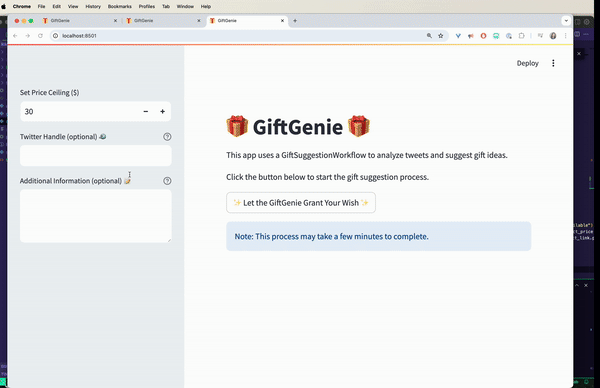
Task: Open the Tab menu
Action: click(166, 7)
